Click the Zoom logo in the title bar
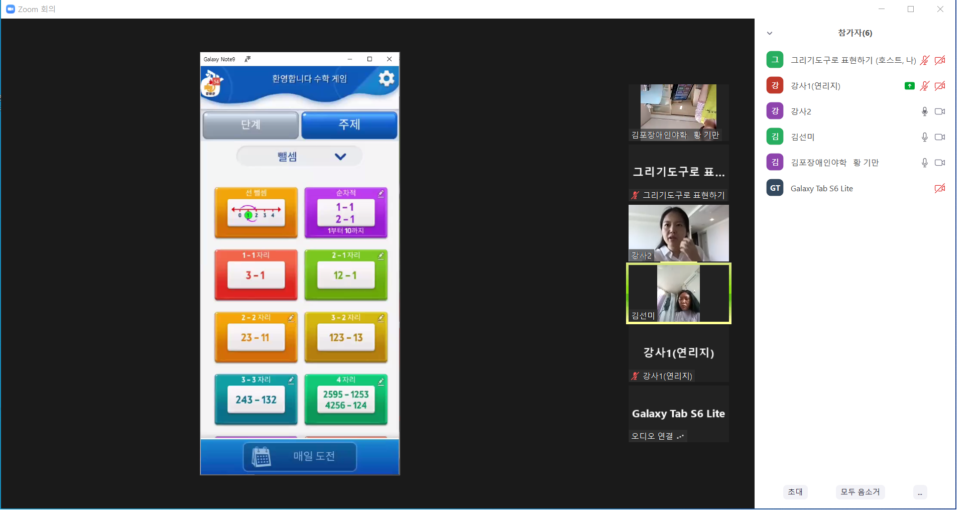Image resolution: width=980 pixels, height=519 pixels. click(10, 9)
